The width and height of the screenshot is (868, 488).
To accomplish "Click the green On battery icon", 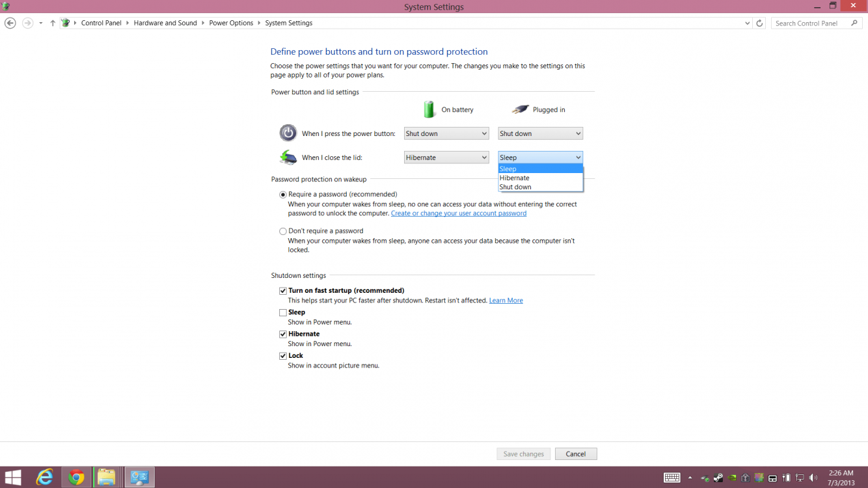I will pyautogui.click(x=430, y=109).
